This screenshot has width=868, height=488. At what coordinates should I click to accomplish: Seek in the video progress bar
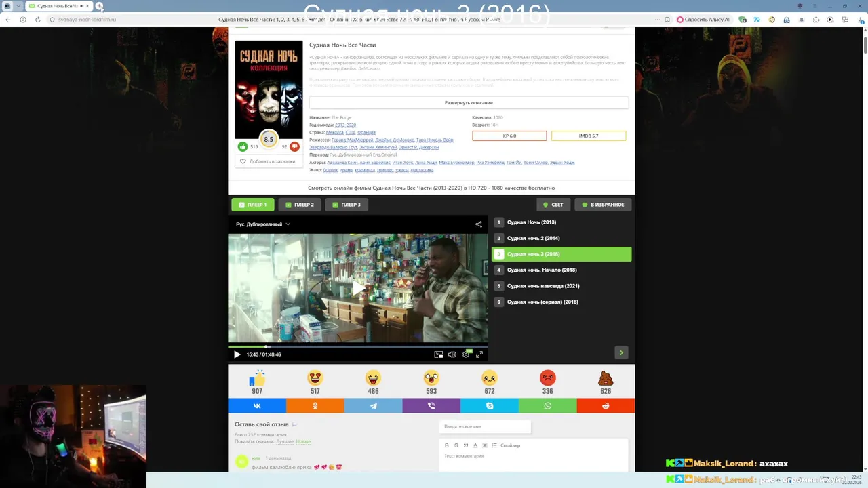click(358, 346)
